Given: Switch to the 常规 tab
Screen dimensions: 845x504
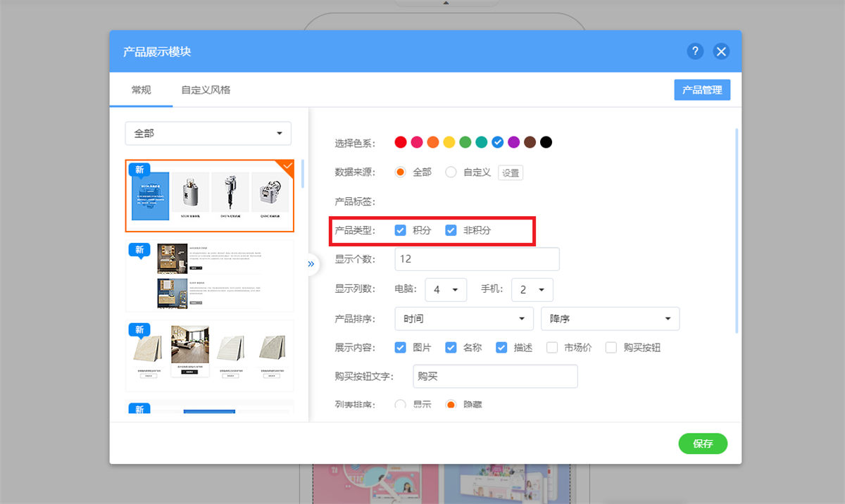Looking at the screenshot, I should pos(141,90).
